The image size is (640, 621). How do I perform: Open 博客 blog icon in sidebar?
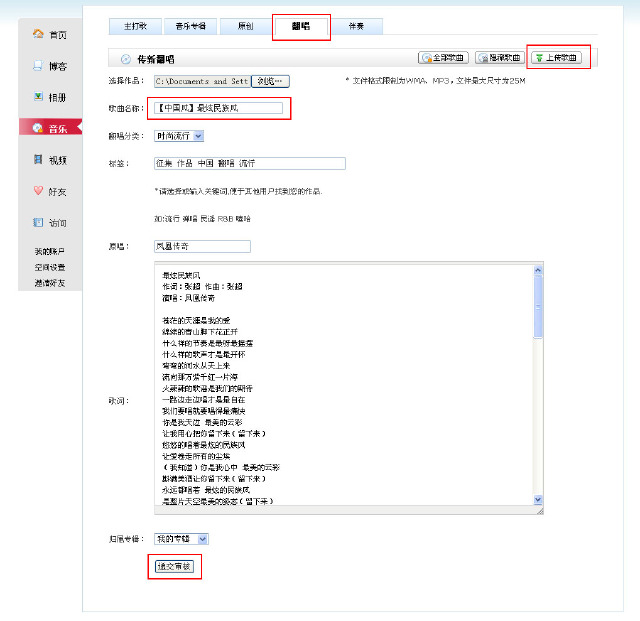click(x=50, y=66)
